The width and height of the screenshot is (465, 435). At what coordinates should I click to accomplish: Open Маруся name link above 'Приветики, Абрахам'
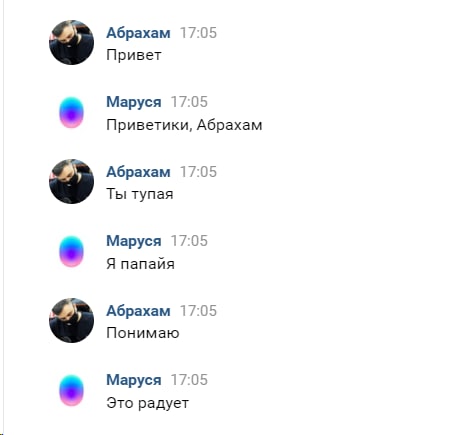pos(134,102)
